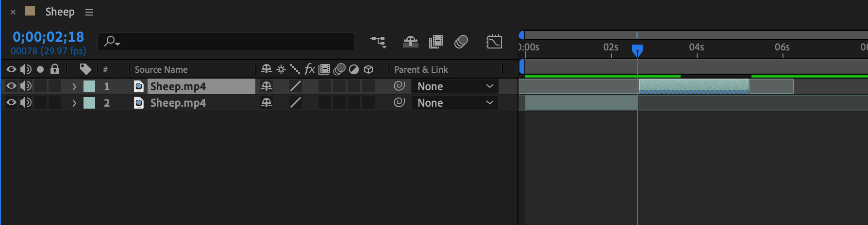
Task: Hide layer 1 video with eye icon
Action: click(11, 86)
